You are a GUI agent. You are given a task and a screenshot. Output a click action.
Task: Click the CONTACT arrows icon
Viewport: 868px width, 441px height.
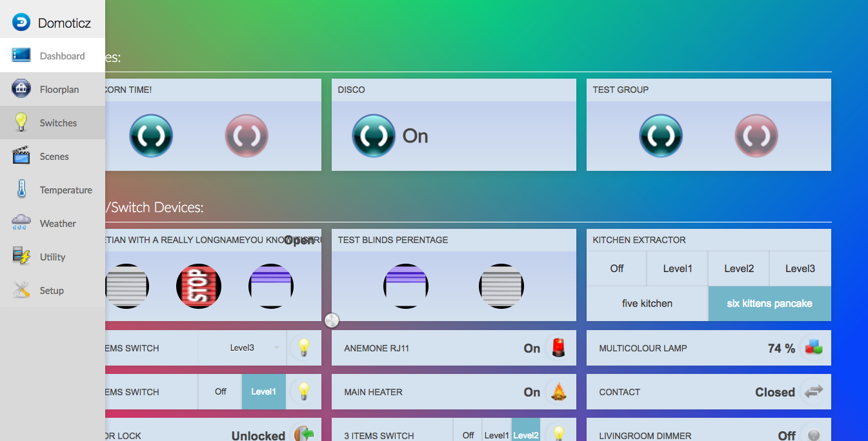coord(813,392)
